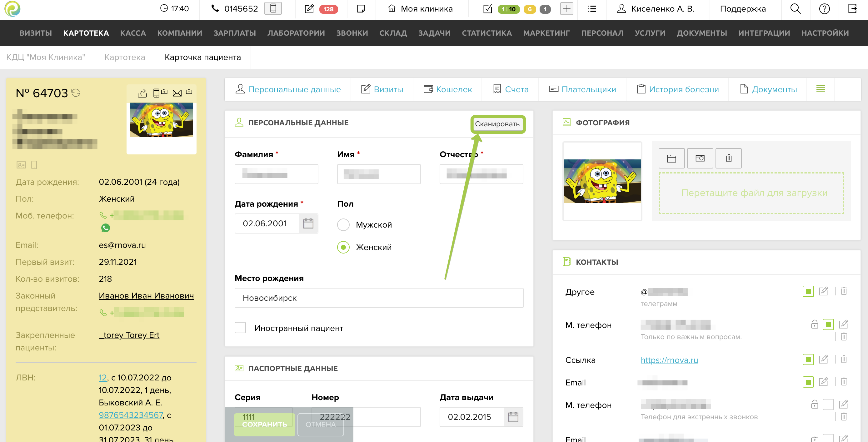
Task: Open the search magnifier icon
Action: pos(796,9)
